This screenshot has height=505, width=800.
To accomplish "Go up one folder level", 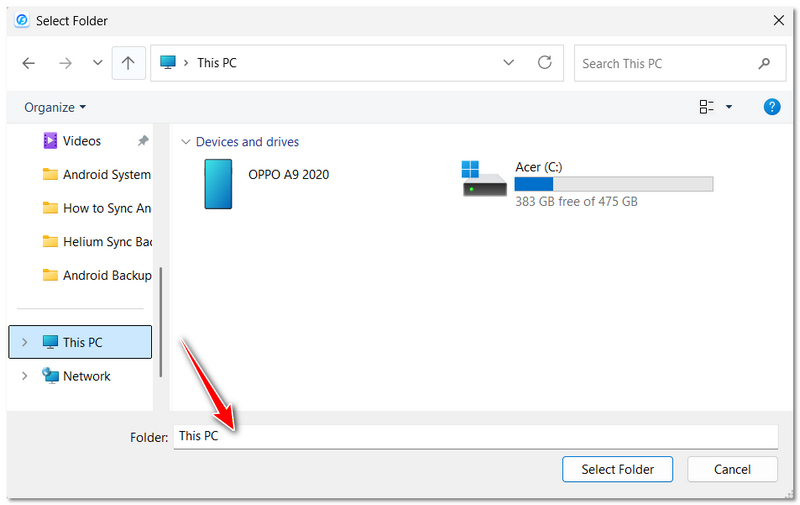I will pyautogui.click(x=129, y=63).
